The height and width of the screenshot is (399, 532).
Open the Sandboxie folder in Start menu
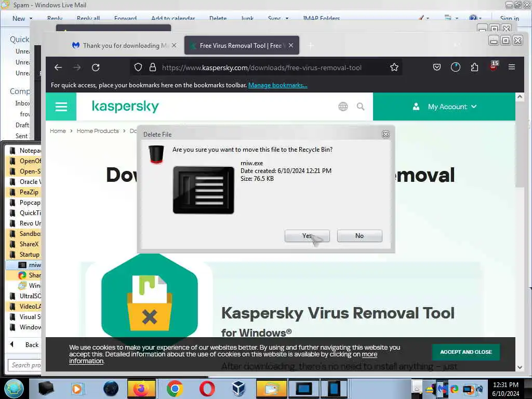25,233
